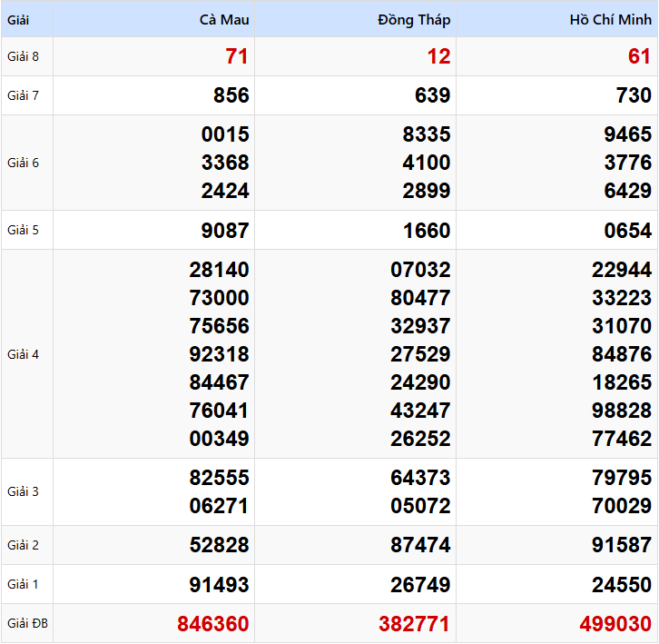Viewport: 659px width, 644px height.
Task: Select special prize number 499030
Action: (615, 624)
